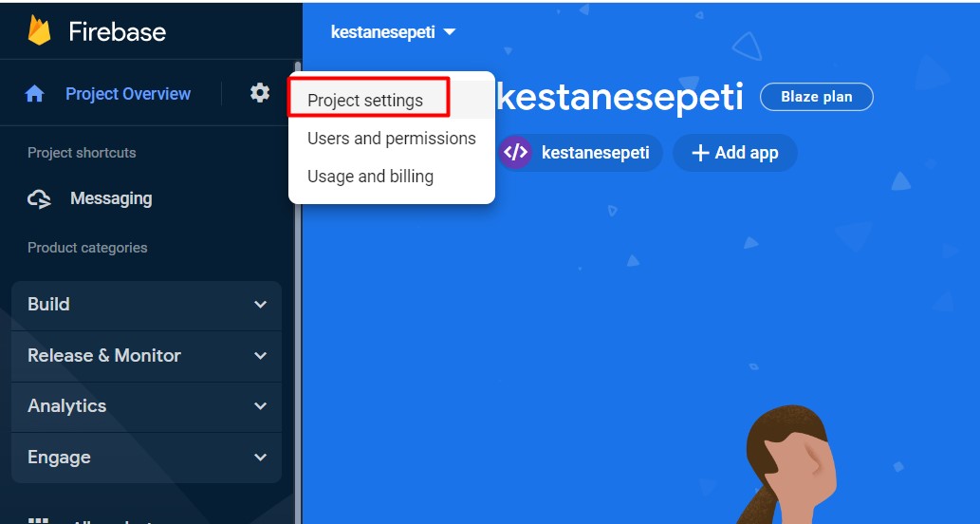The height and width of the screenshot is (524, 980).
Task: Click the plus icon on Add app
Action: point(701,153)
